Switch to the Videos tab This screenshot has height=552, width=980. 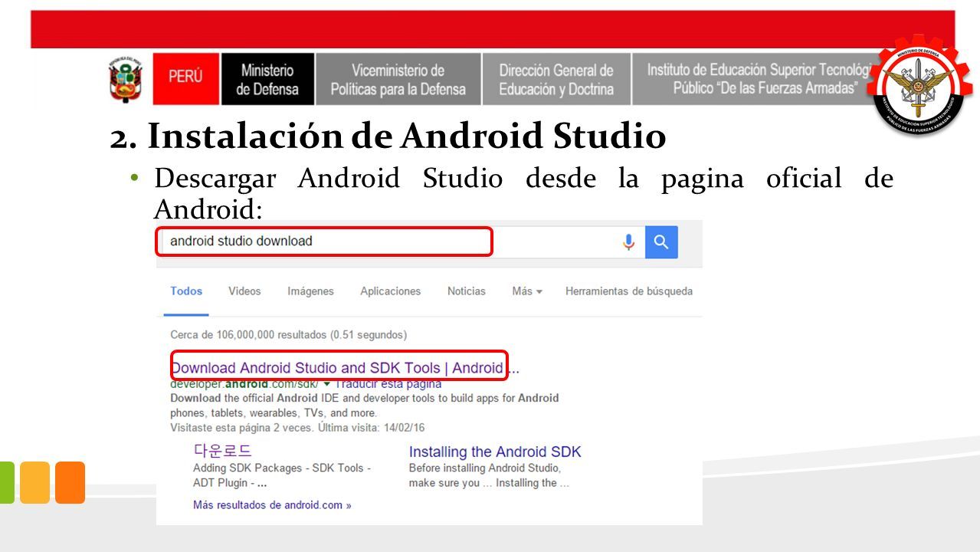point(244,291)
